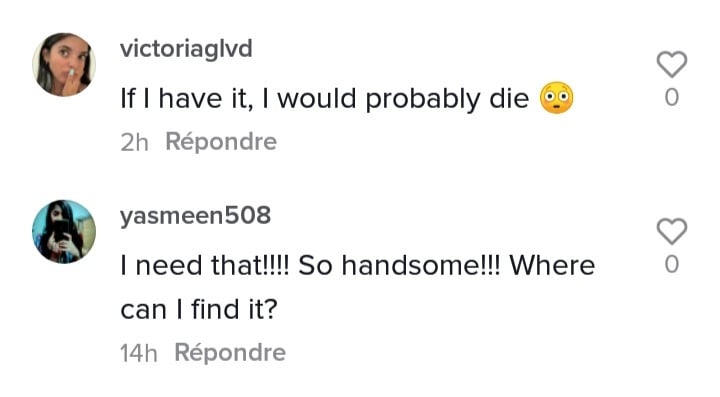Like victoriaglvd's comment with the heart

(x=671, y=64)
